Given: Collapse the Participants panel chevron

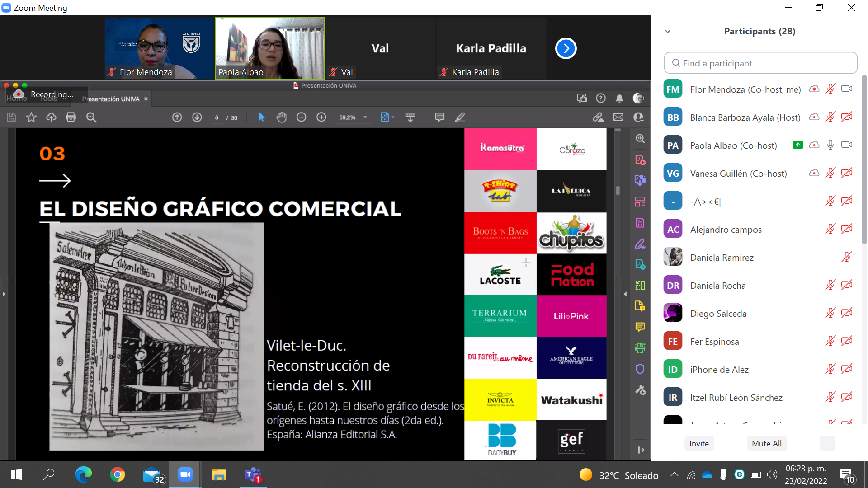Looking at the screenshot, I should (668, 31).
